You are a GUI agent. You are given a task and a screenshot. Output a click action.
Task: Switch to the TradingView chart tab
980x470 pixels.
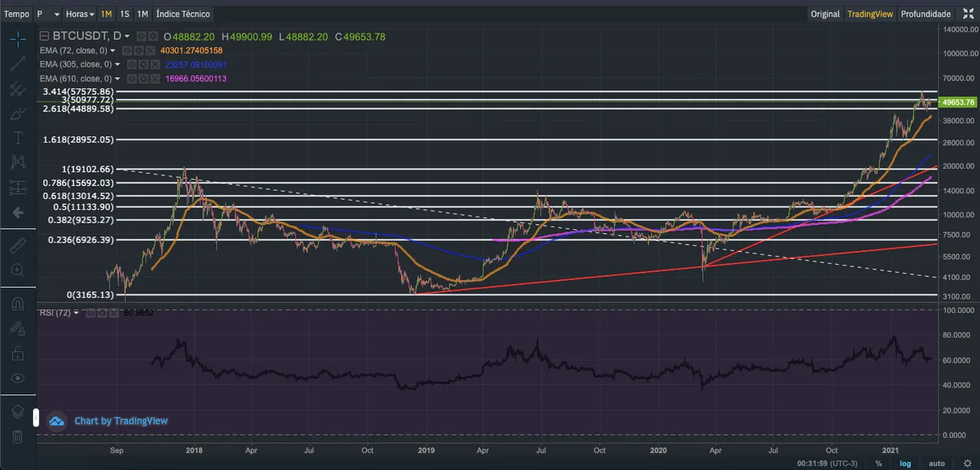coord(870,14)
